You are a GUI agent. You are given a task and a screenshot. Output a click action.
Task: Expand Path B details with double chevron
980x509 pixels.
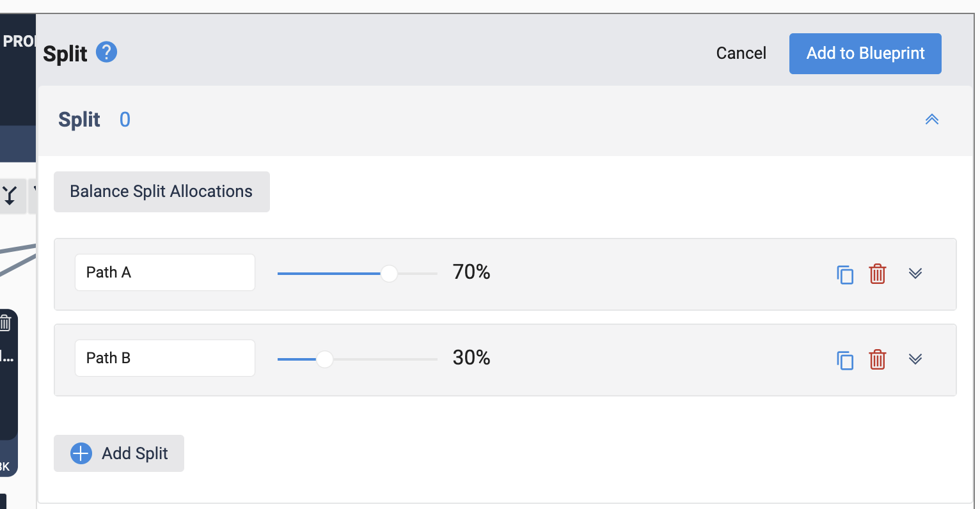pyautogui.click(x=915, y=359)
